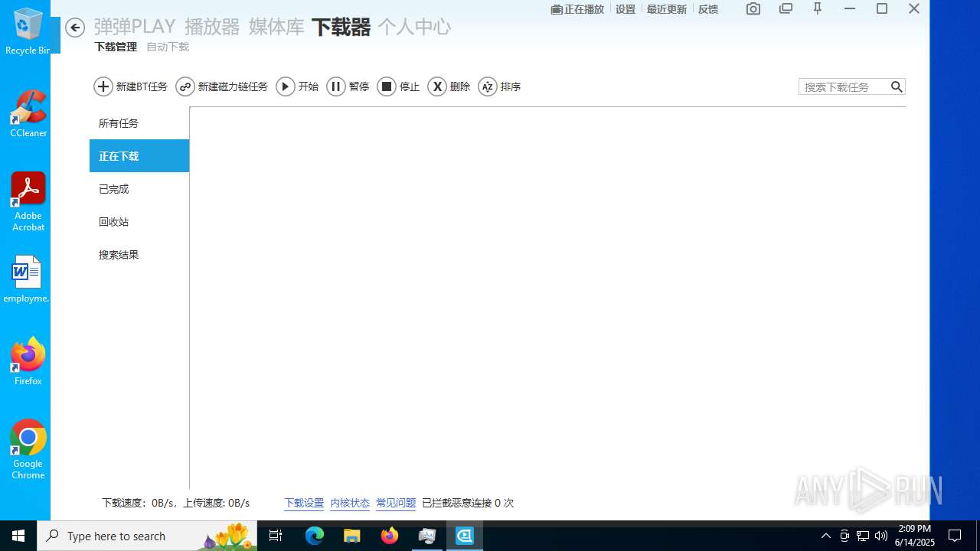Image resolution: width=980 pixels, height=551 pixels.
Task: Click the back arrow button
Action: coord(74,28)
